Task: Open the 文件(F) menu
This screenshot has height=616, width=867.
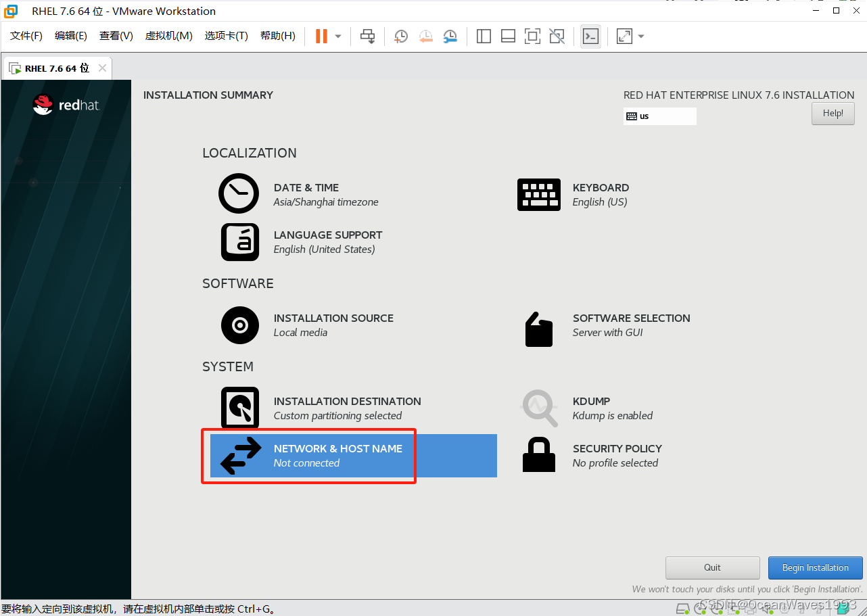Action: [26, 36]
